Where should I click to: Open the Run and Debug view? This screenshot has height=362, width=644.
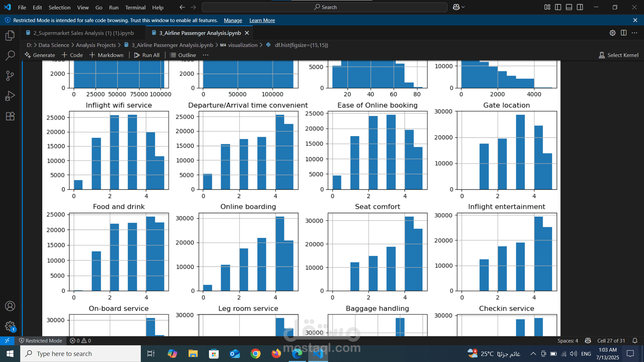(10, 96)
